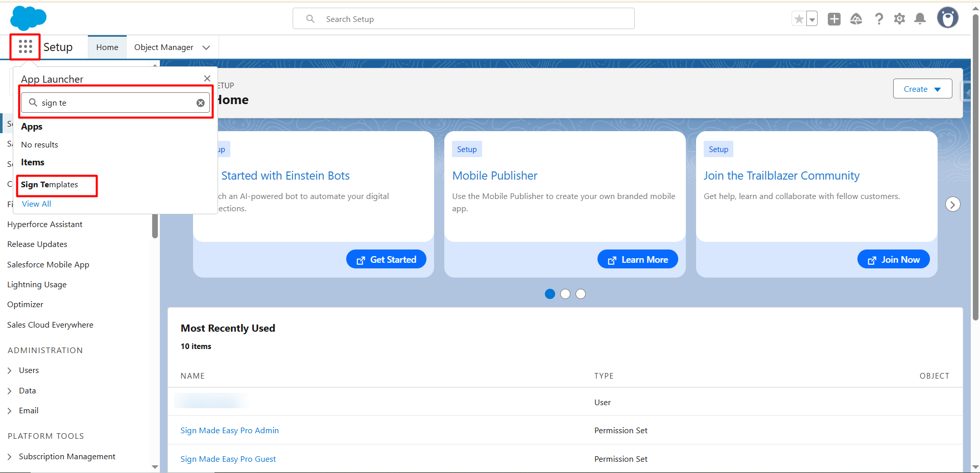Viewport: 980px width, 473px height.
Task: Switch to the Object Manager tab
Action: 164,47
